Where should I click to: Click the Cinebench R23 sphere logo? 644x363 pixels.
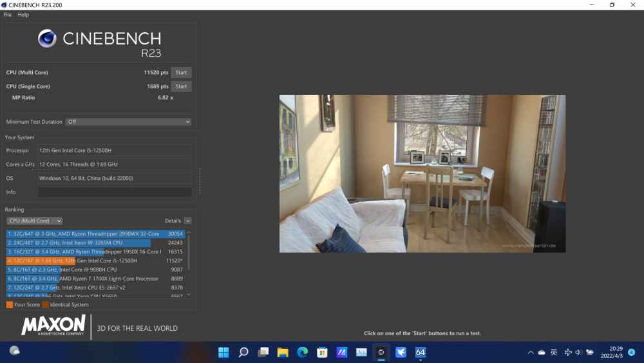coord(47,39)
